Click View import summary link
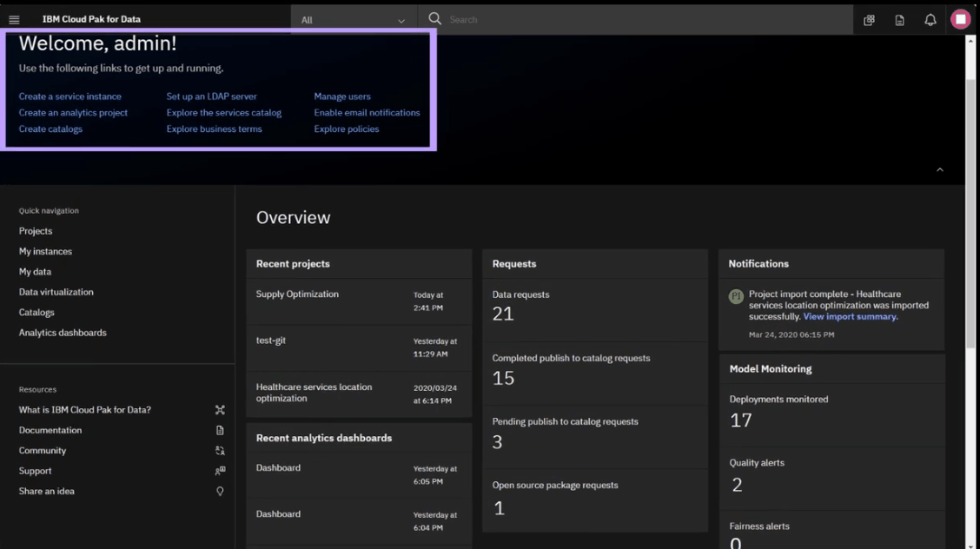This screenshot has height=549, width=980. click(850, 317)
